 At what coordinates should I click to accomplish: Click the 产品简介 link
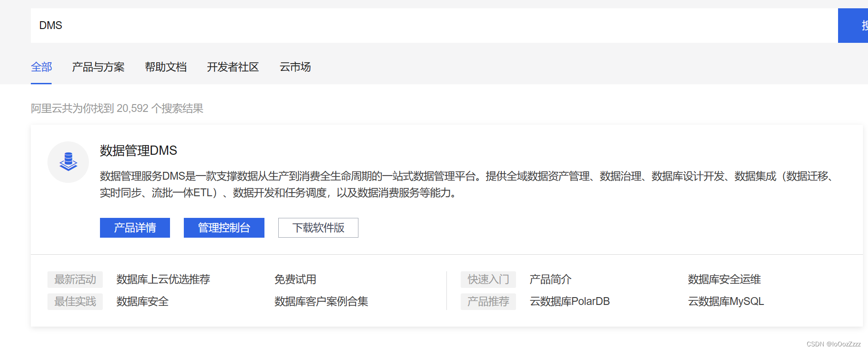tap(551, 280)
